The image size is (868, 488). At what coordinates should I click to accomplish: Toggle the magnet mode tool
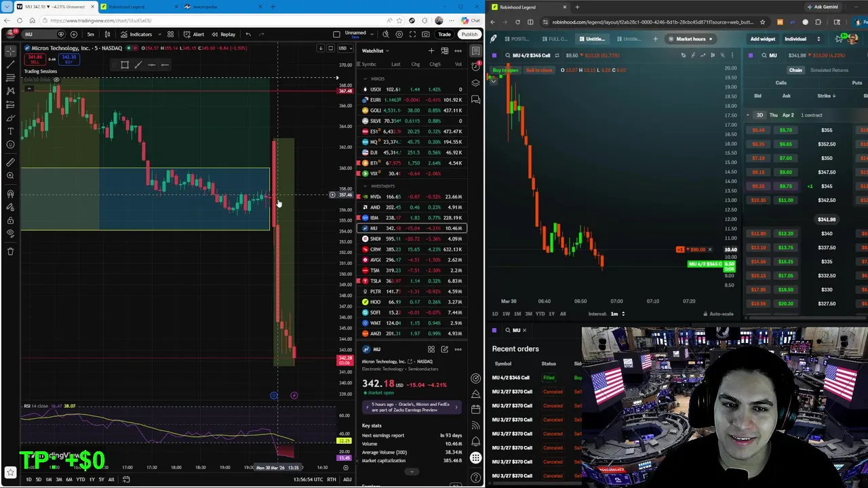(10, 194)
